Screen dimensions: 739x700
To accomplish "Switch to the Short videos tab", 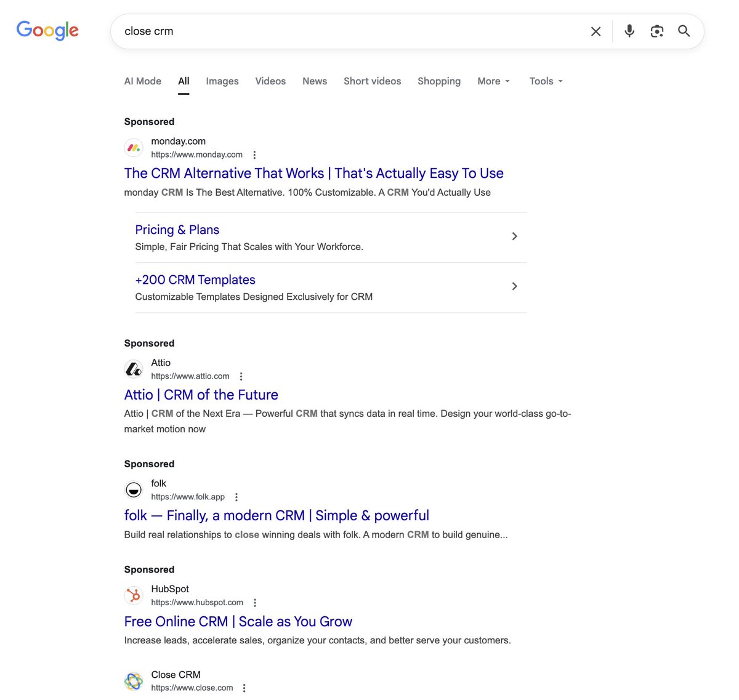I will pos(372,81).
